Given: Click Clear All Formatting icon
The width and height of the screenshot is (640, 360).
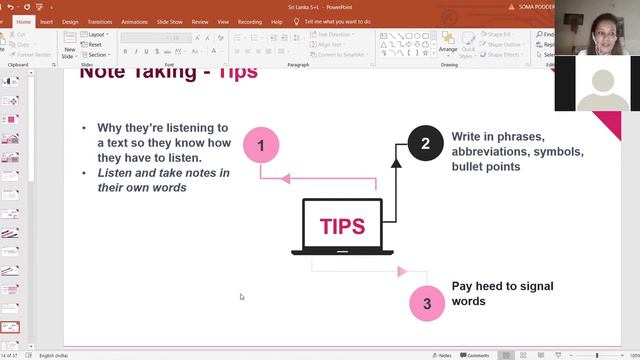Looking at the screenshot, I should point(221,38).
